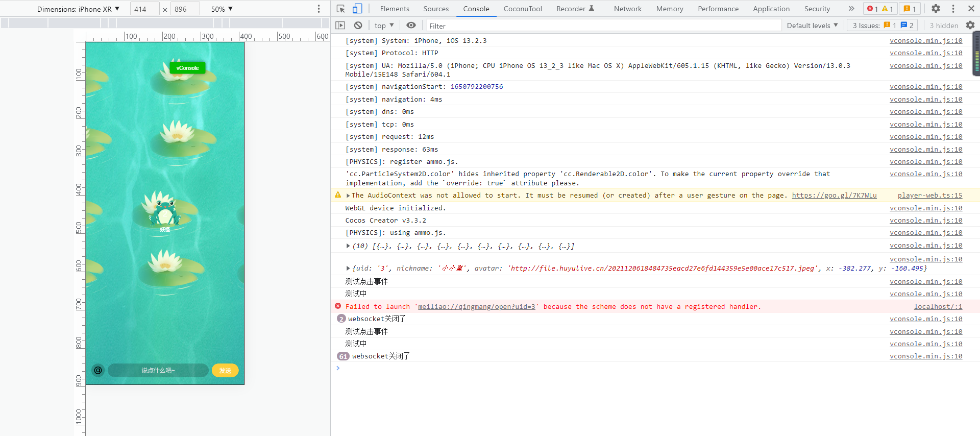Click the device height field showing 896
This screenshot has height=436, width=980.
pyautogui.click(x=185, y=9)
